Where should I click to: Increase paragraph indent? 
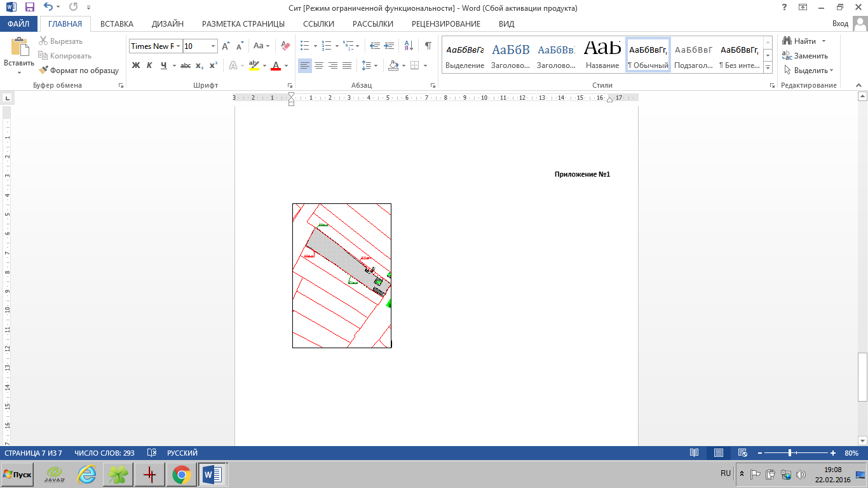[x=390, y=46]
